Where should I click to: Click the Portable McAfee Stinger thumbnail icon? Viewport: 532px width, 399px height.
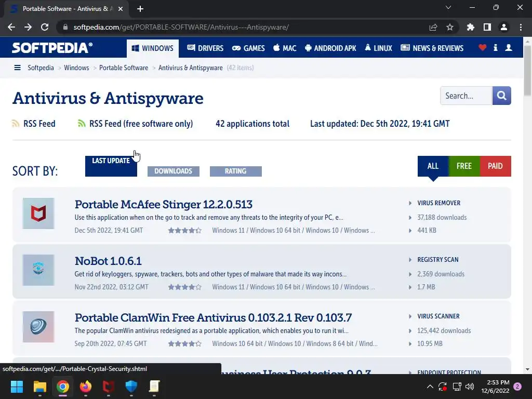tap(38, 214)
